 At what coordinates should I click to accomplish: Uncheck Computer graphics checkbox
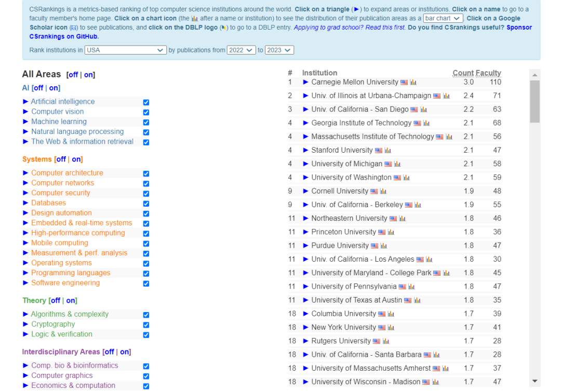point(146,376)
